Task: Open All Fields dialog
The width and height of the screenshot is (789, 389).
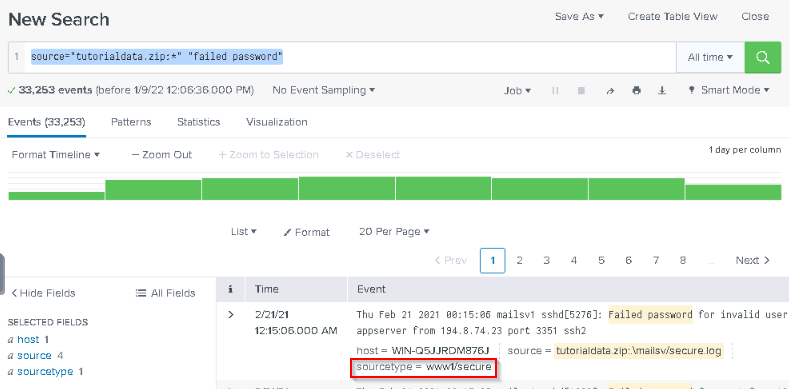Action: click(166, 293)
